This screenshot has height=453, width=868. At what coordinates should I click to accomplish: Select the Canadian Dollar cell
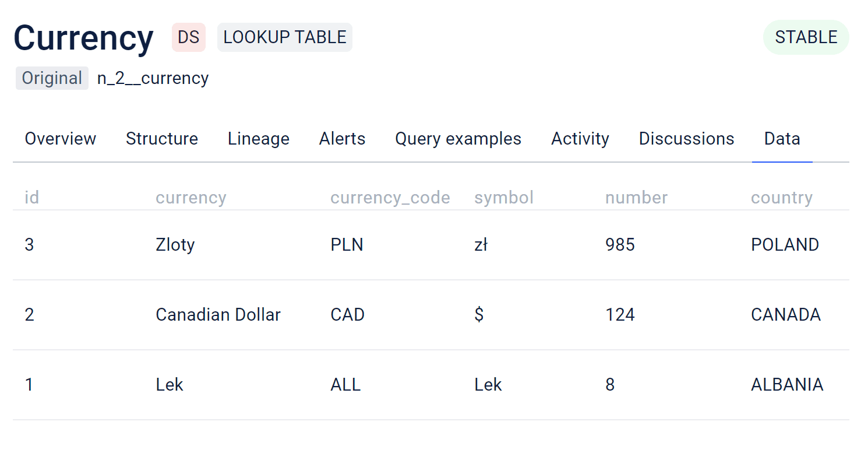click(x=218, y=315)
